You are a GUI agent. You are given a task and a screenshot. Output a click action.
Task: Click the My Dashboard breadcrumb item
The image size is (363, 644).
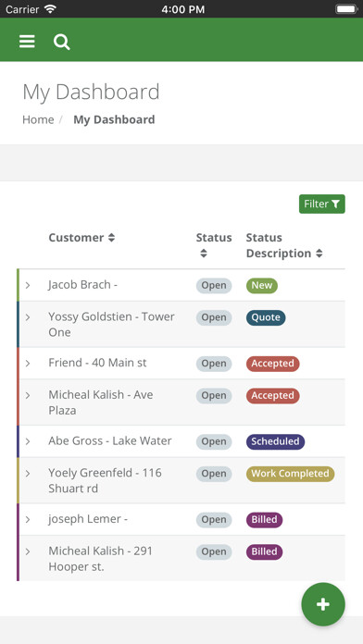pos(114,119)
